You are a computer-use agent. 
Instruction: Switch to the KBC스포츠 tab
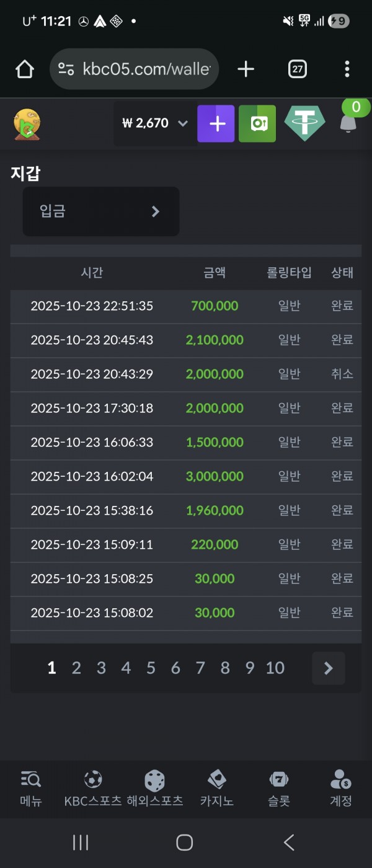(x=93, y=788)
